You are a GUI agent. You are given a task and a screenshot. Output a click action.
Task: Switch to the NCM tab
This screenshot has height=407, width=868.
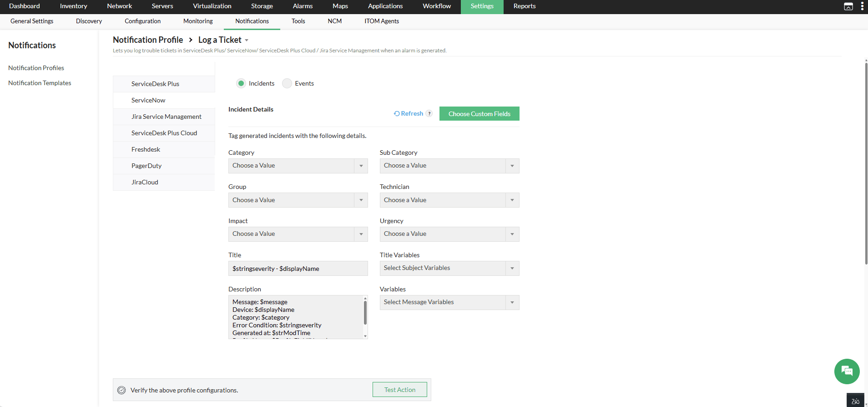(x=335, y=21)
